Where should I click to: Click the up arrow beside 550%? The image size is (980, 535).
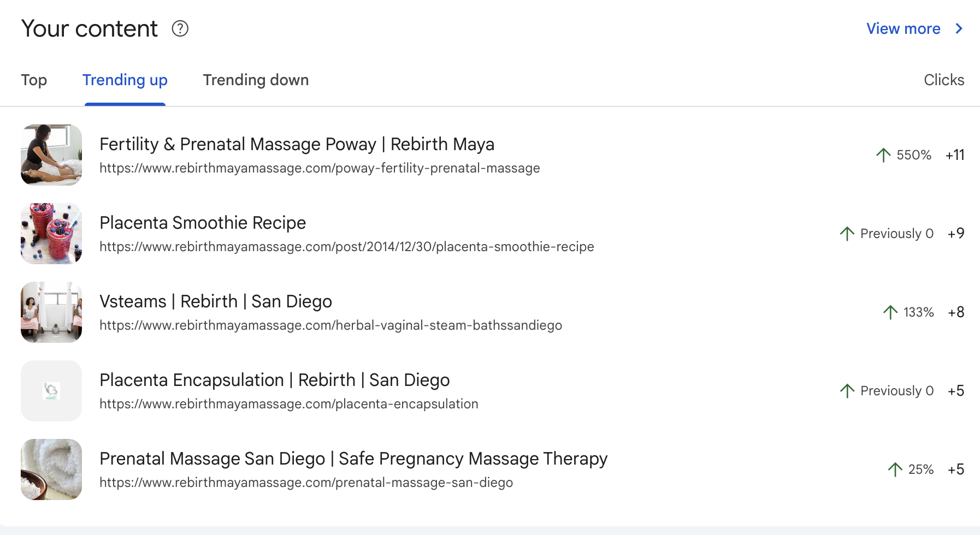[883, 155]
